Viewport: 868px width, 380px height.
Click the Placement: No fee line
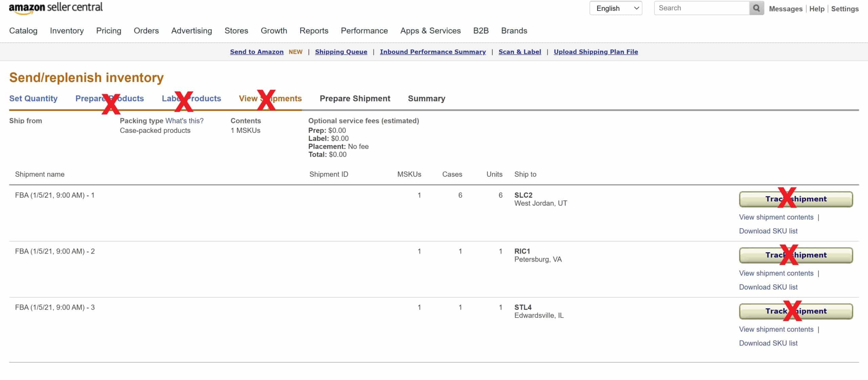(338, 146)
